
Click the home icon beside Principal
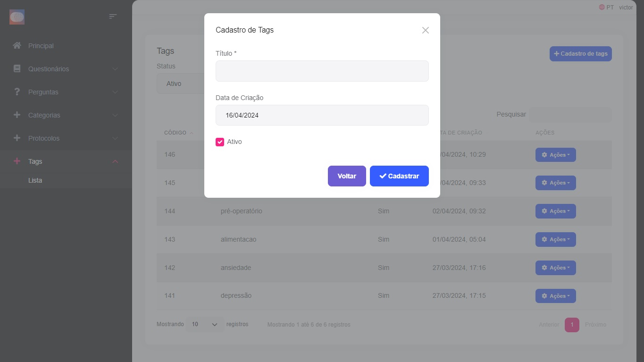pyautogui.click(x=17, y=46)
